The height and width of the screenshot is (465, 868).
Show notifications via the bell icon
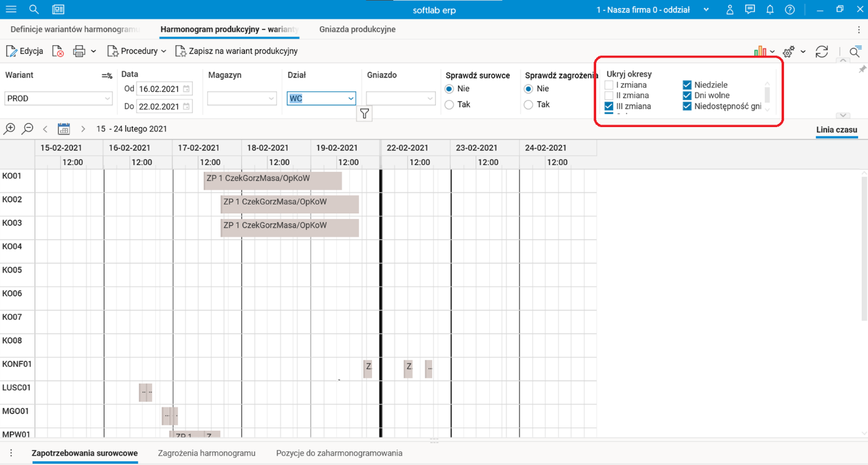tap(770, 9)
